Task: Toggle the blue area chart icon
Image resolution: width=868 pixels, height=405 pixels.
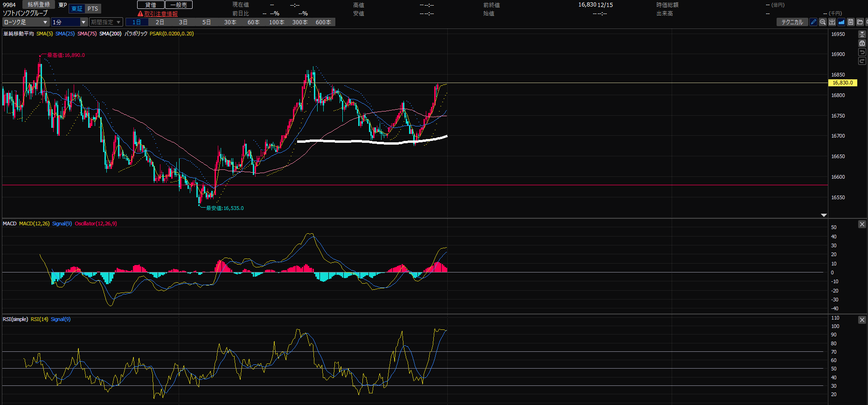Action: [841, 22]
